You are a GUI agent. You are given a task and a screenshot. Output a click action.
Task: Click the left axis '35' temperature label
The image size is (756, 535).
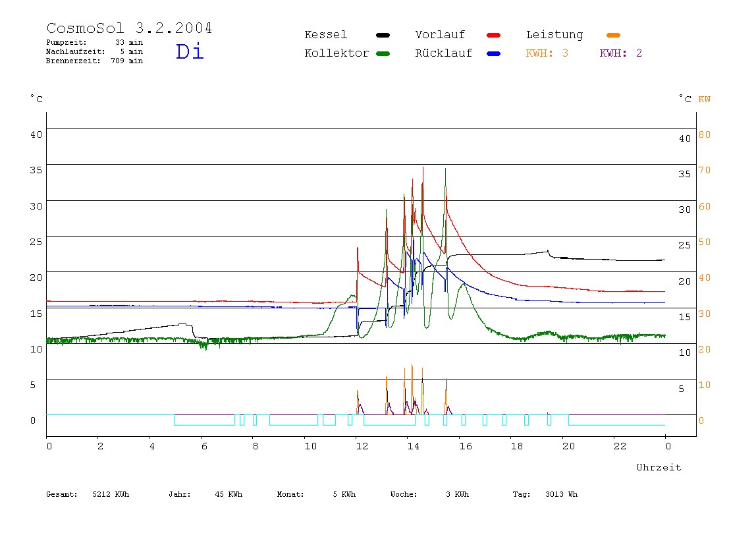pos(36,170)
